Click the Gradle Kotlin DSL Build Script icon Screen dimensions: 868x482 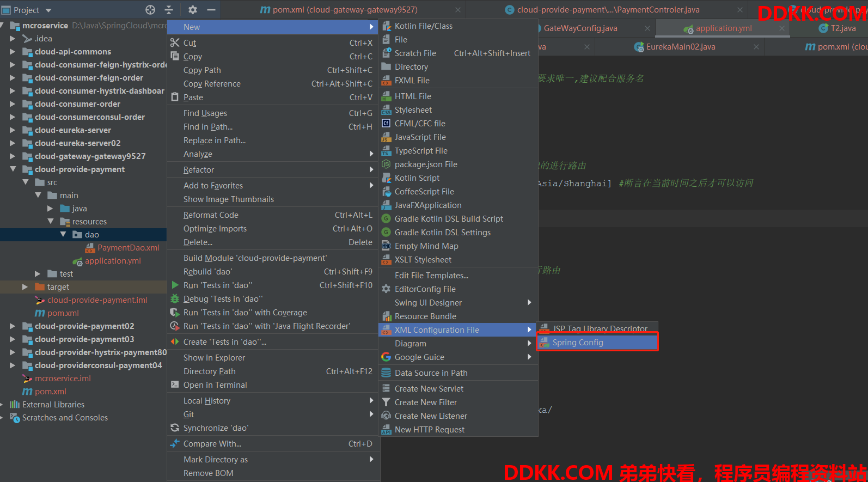386,218
